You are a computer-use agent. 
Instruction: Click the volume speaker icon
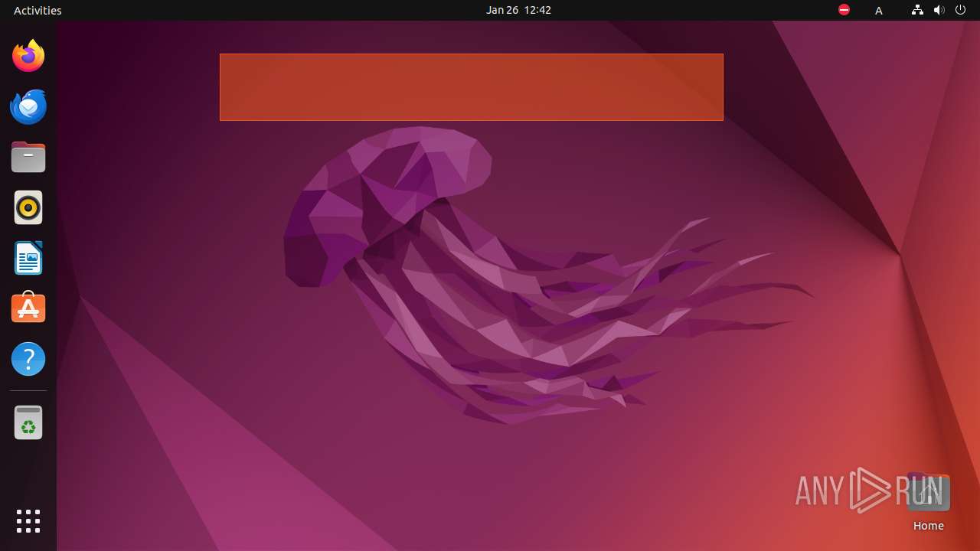[x=939, y=10]
